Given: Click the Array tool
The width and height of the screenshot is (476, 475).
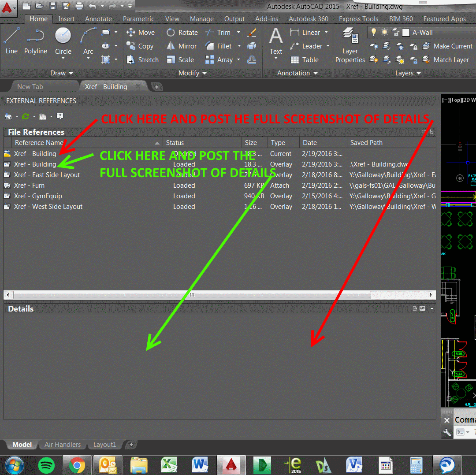Looking at the screenshot, I should pos(219,59).
